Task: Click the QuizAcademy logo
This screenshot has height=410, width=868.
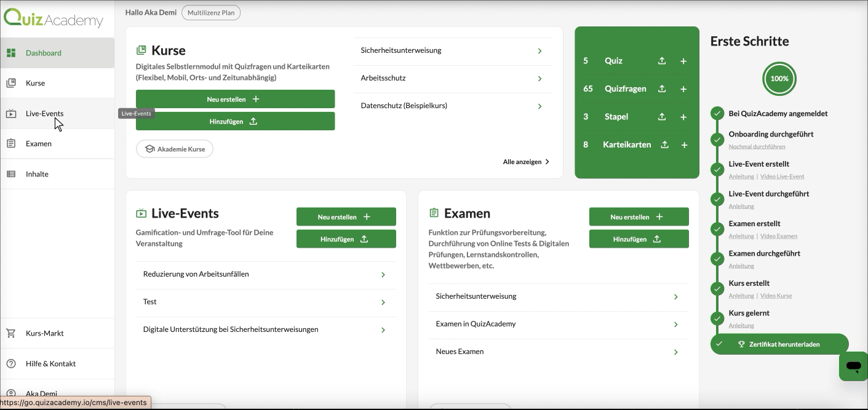Action: point(54,18)
